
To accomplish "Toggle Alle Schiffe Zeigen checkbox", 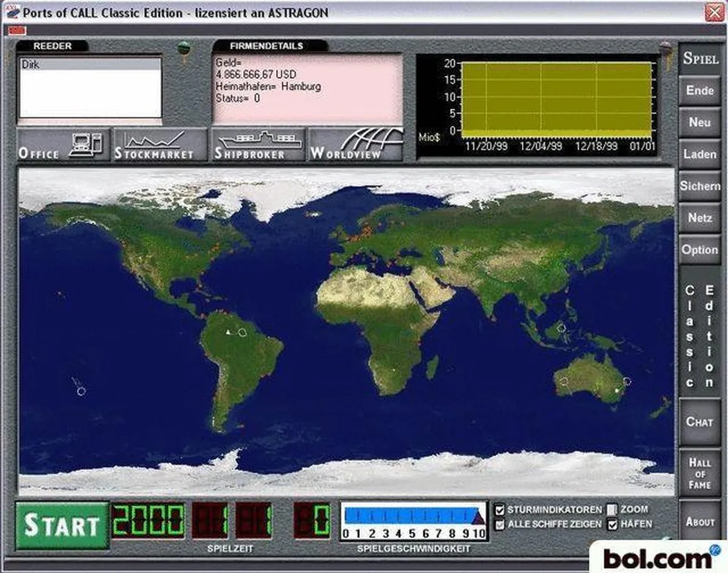I will [500, 524].
